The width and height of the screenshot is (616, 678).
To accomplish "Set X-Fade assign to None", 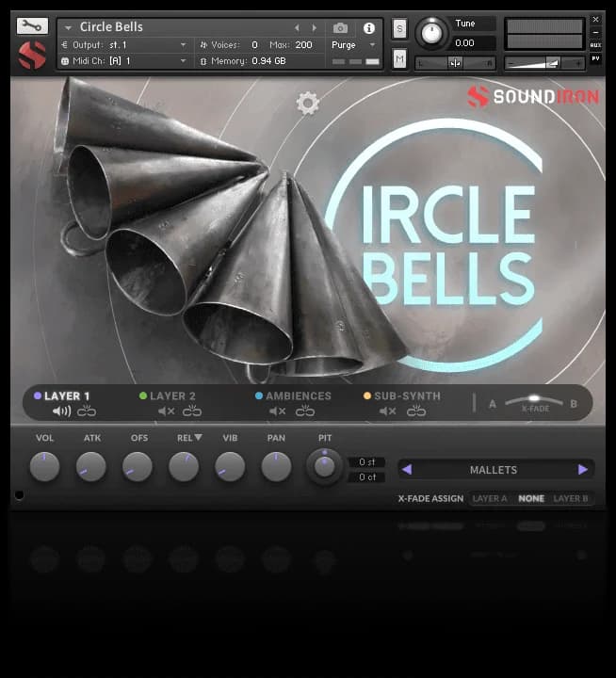I will point(531,498).
